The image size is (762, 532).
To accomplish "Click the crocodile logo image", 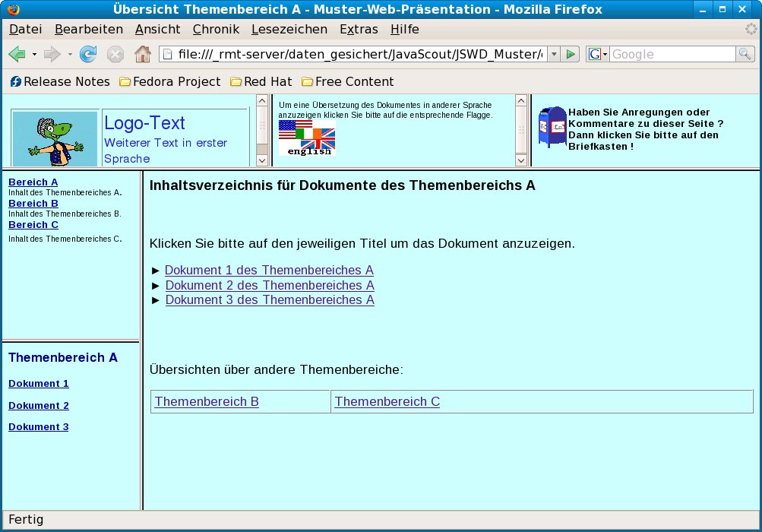I will (55, 139).
